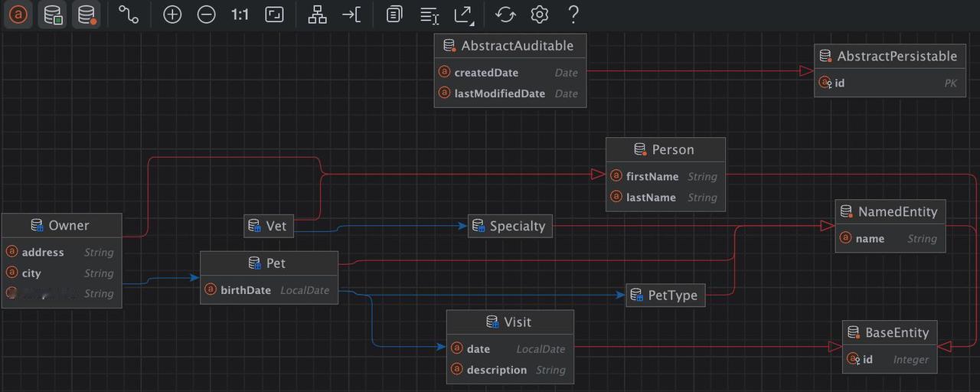Screen dimensions: 980x392
Task: Select the Specialty entity node
Action: [510, 226]
